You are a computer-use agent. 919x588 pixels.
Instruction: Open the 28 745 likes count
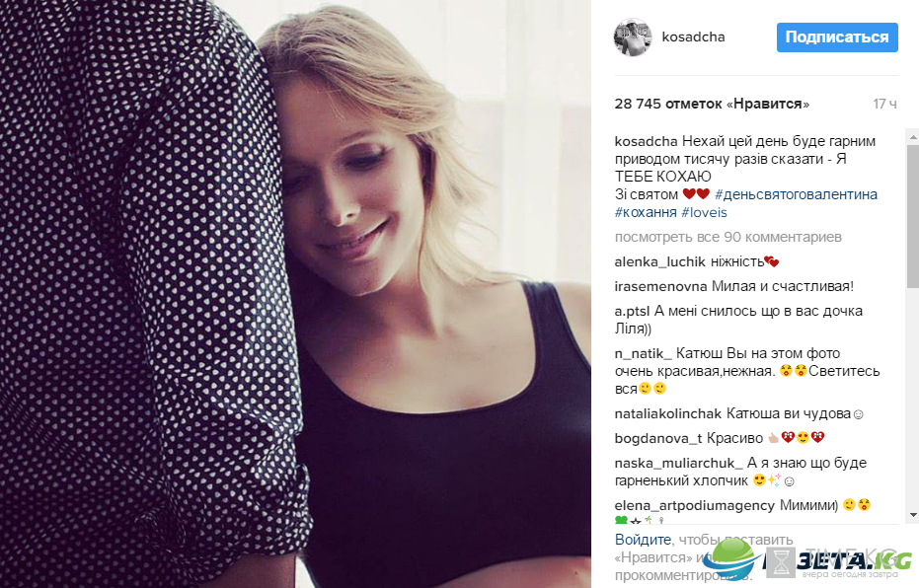(712, 104)
